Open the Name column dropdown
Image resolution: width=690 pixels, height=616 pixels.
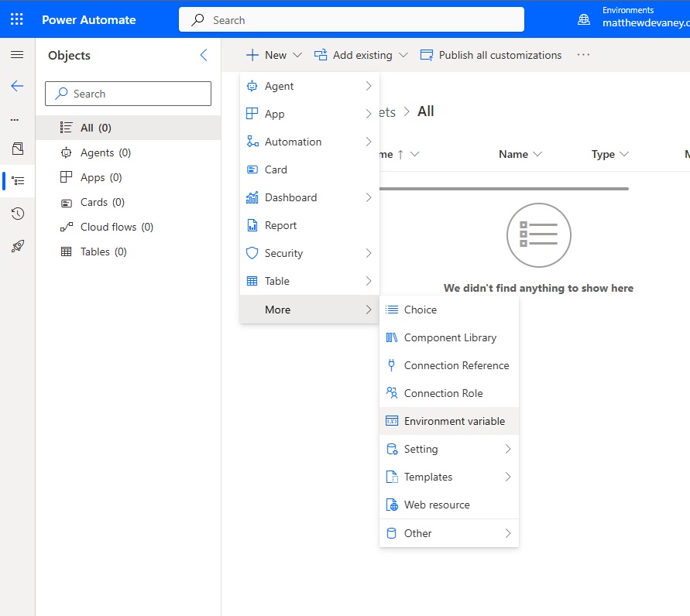click(537, 154)
